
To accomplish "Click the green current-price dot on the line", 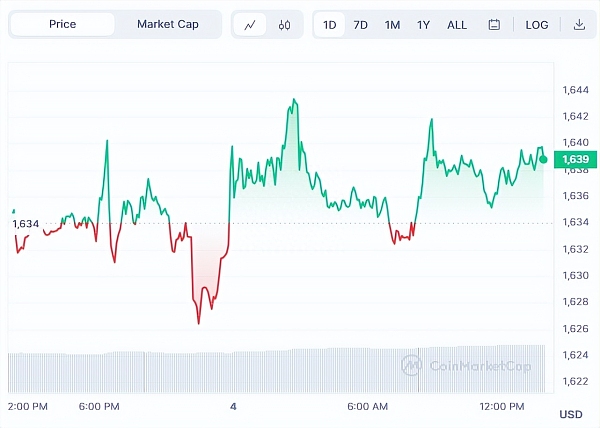I will 543,158.
